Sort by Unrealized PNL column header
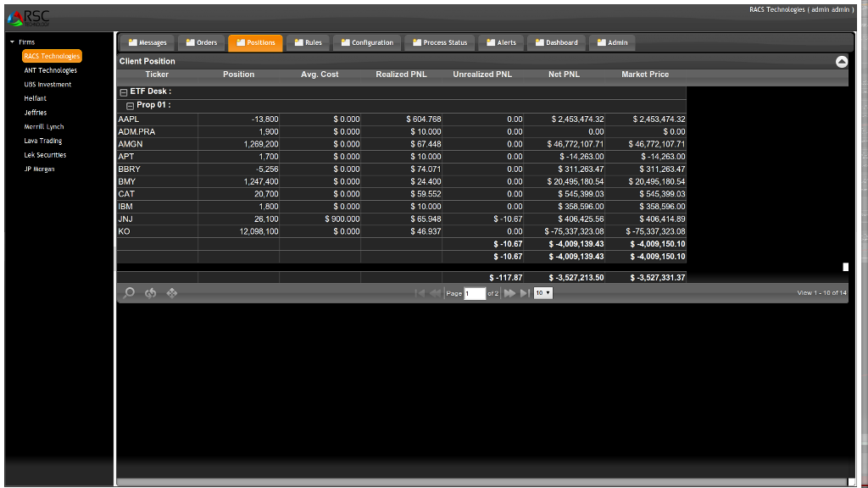This screenshot has width=868, height=488. 482,75
